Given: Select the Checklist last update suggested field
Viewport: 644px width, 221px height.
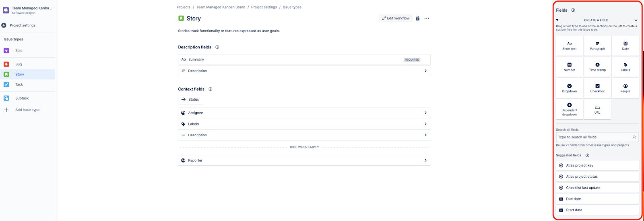Looking at the screenshot, I should click(x=597, y=188).
